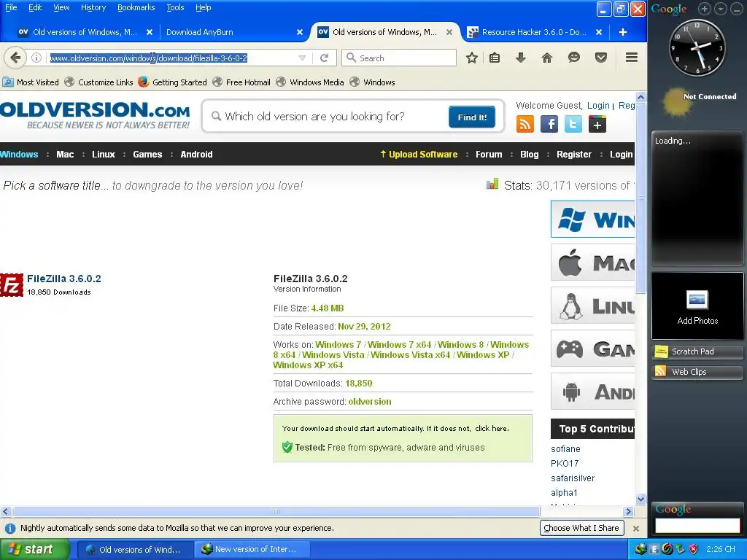Viewport: 747px width, 560px height.
Task: Click Choose What I Share button
Action: coord(581,528)
